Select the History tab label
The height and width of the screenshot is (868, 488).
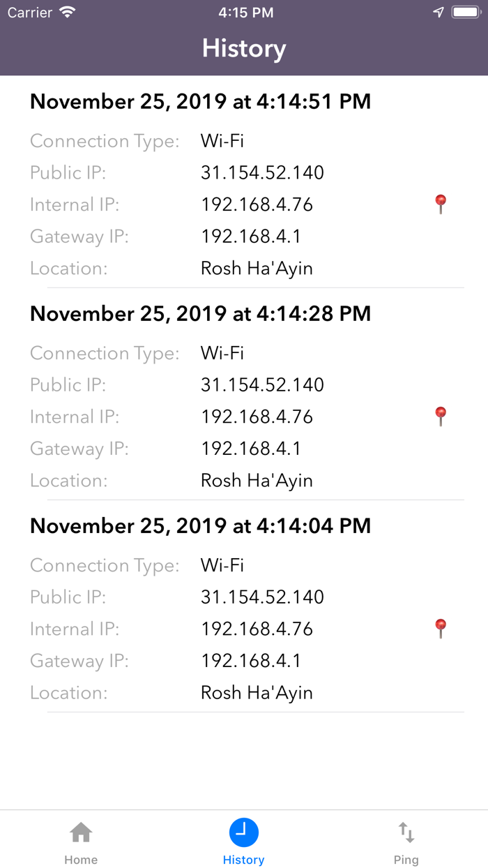[x=243, y=860]
